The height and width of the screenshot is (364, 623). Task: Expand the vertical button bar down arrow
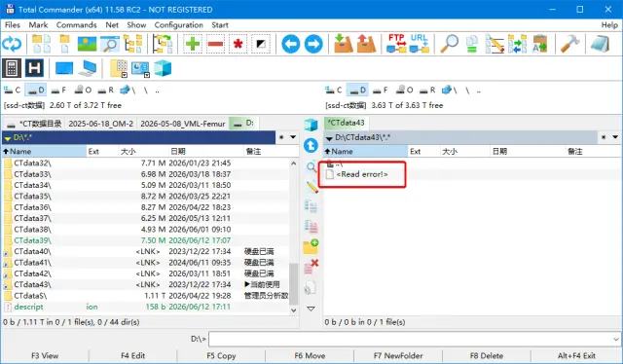tap(311, 309)
